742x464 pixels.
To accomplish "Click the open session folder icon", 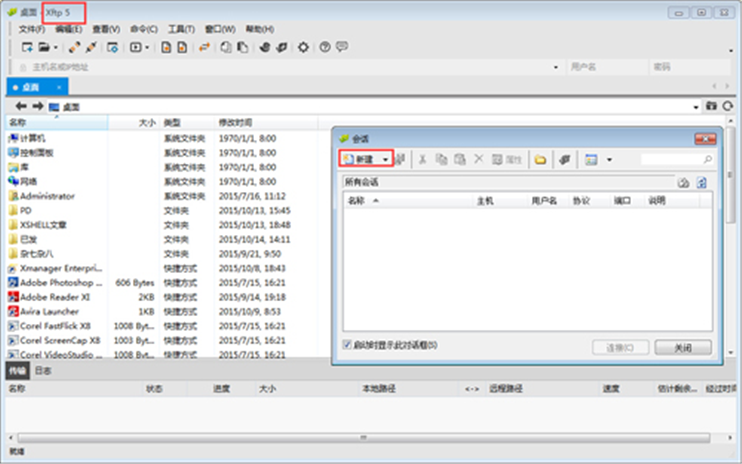I will click(44, 47).
